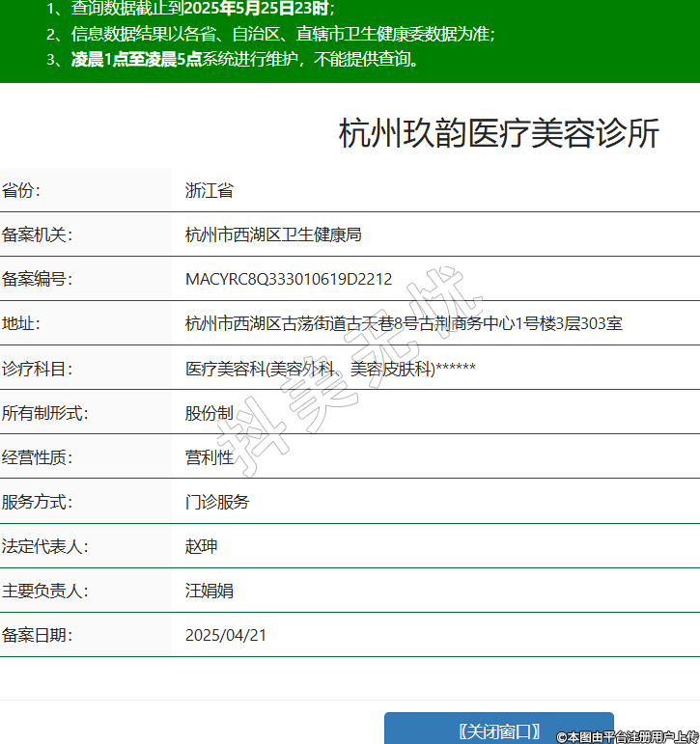Click the filing authority value 杭州市西湖区卫生健康局
This screenshot has height=744, width=700.
273,234
